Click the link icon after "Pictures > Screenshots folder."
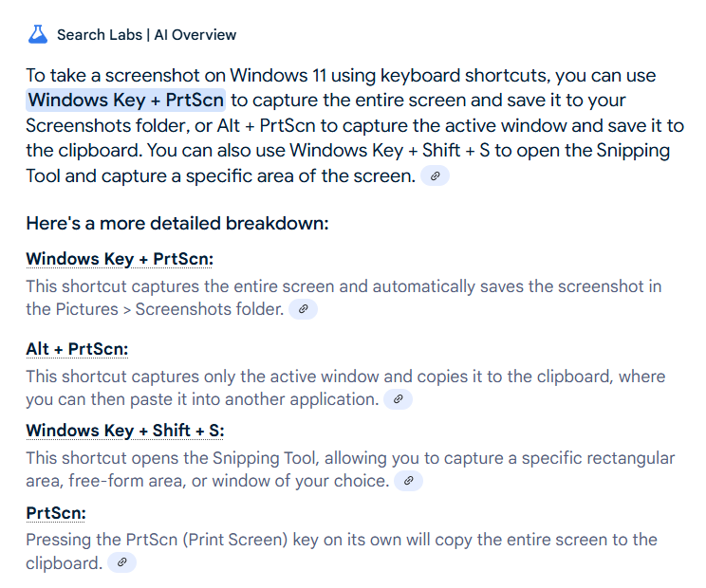Image resolution: width=706 pixels, height=588 pixels. (x=303, y=309)
